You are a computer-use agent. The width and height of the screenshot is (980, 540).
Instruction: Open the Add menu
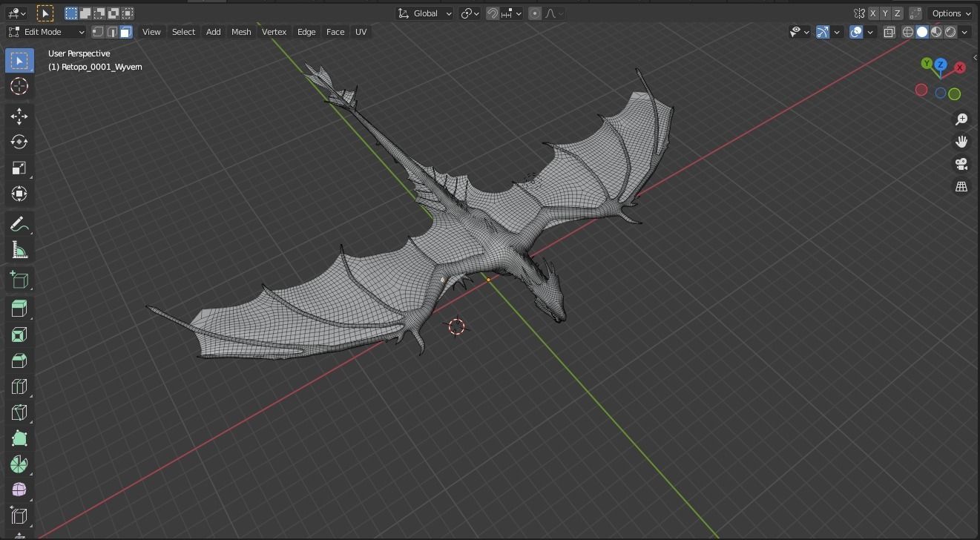[213, 32]
